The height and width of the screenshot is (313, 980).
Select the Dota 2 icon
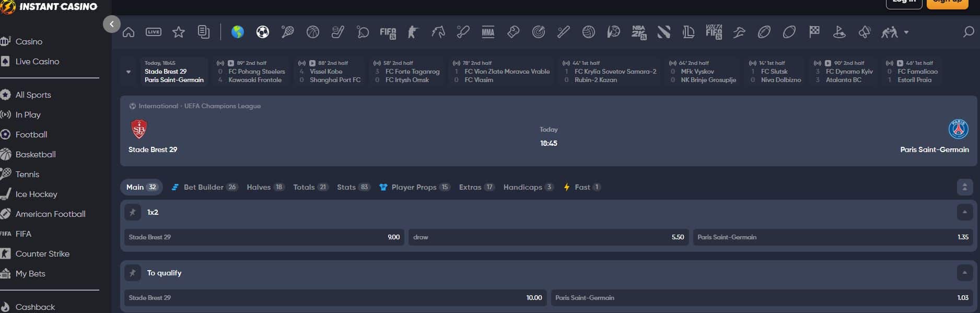[664, 32]
